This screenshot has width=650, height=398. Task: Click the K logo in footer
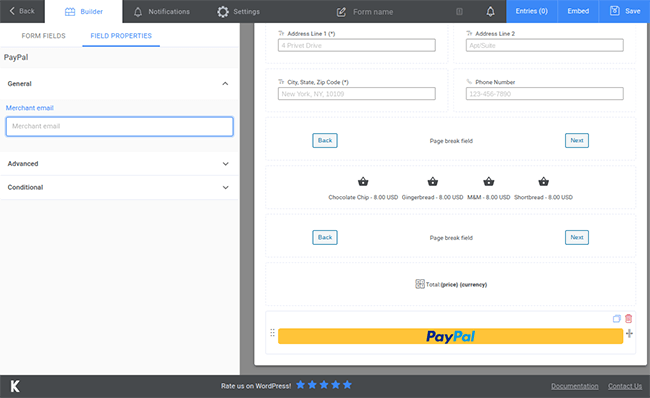pos(15,386)
